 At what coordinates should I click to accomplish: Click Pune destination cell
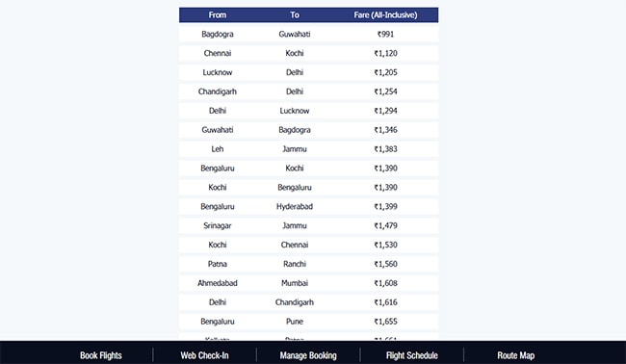[295, 322]
